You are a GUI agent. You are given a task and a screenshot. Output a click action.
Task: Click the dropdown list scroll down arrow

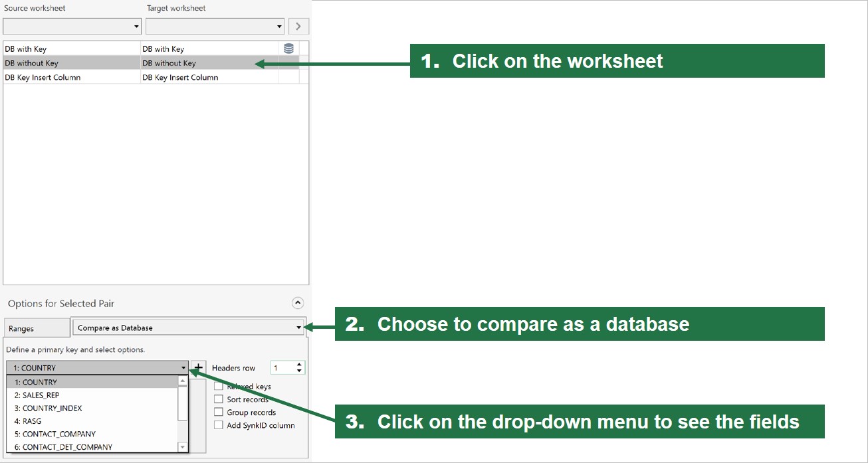click(183, 447)
